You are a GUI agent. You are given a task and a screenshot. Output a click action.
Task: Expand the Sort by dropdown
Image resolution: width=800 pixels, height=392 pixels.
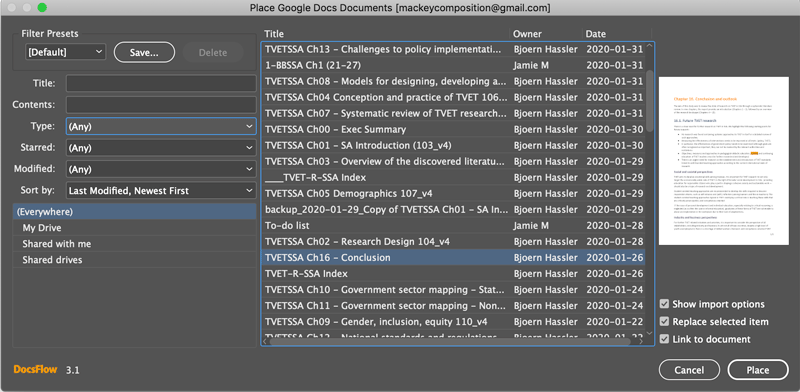(x=161, y=190)
